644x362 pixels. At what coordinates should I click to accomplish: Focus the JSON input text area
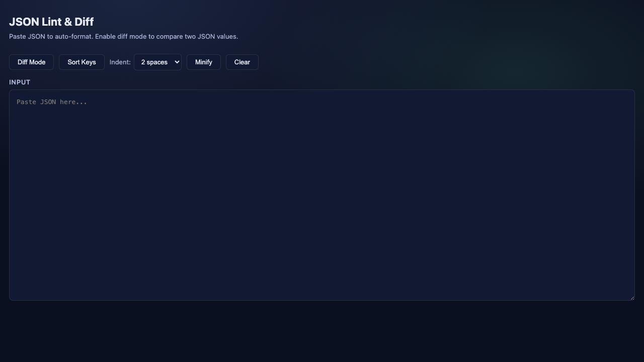click(322, 195)
